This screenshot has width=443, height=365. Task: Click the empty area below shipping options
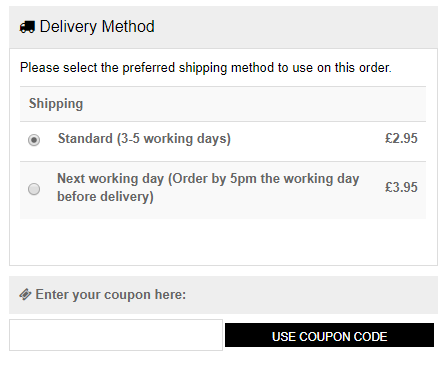click(x=223, y=242)
